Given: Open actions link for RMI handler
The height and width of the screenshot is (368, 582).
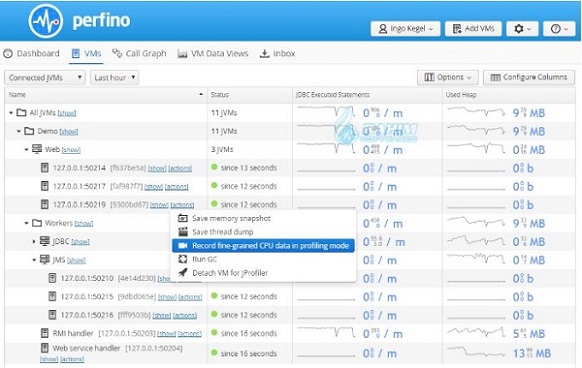Looking at the screenshot, I should pos(190,334).
